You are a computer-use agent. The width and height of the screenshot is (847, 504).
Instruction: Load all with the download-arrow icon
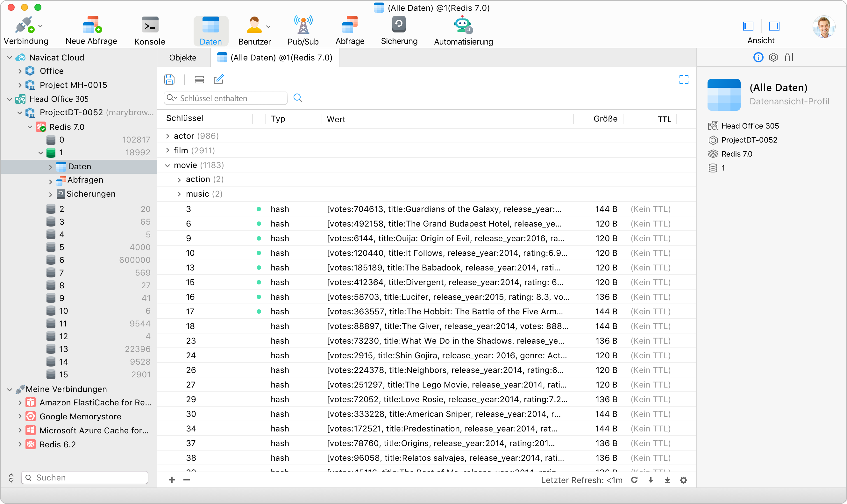click(x=667, y=480)
